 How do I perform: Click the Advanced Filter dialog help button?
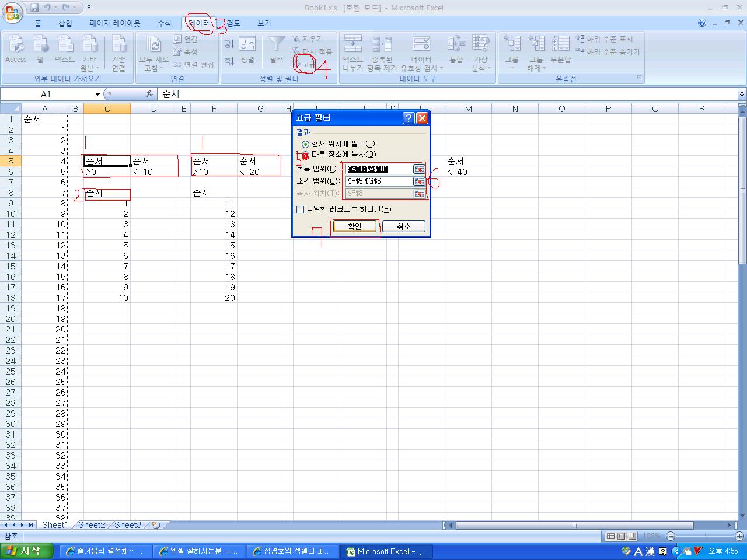coord(409,118)
